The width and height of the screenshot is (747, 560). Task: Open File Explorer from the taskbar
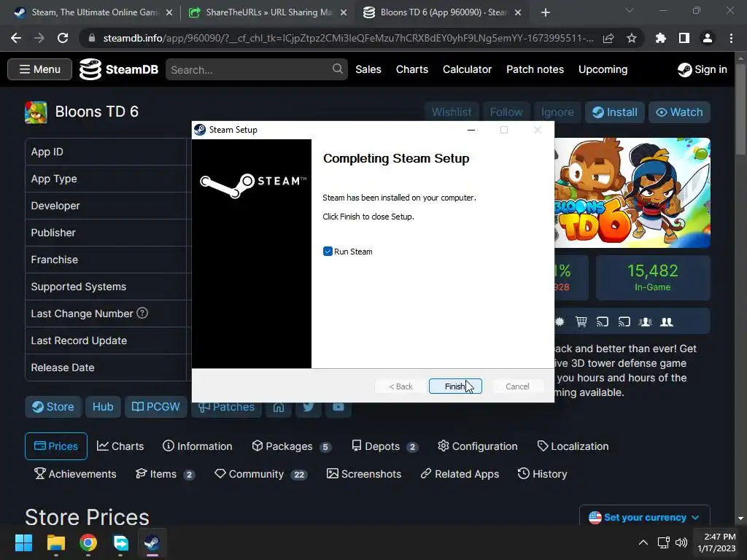[x=56, y=542]
